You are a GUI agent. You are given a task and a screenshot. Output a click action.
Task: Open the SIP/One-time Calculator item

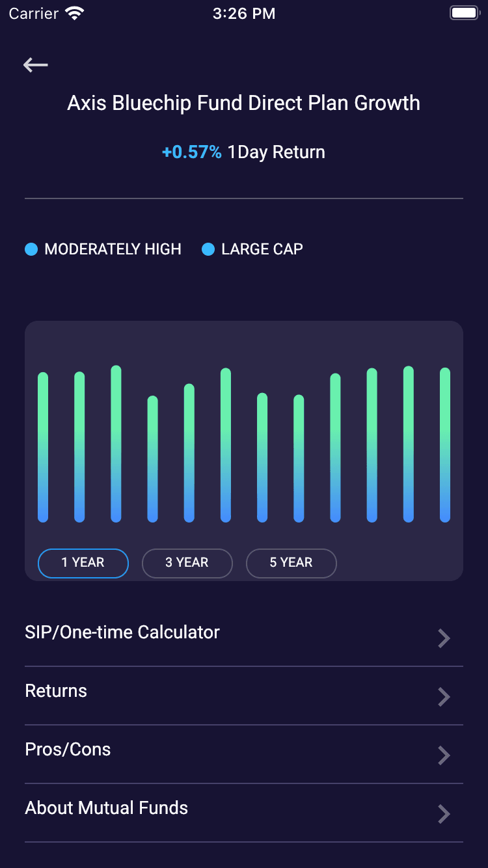(122, 632)
